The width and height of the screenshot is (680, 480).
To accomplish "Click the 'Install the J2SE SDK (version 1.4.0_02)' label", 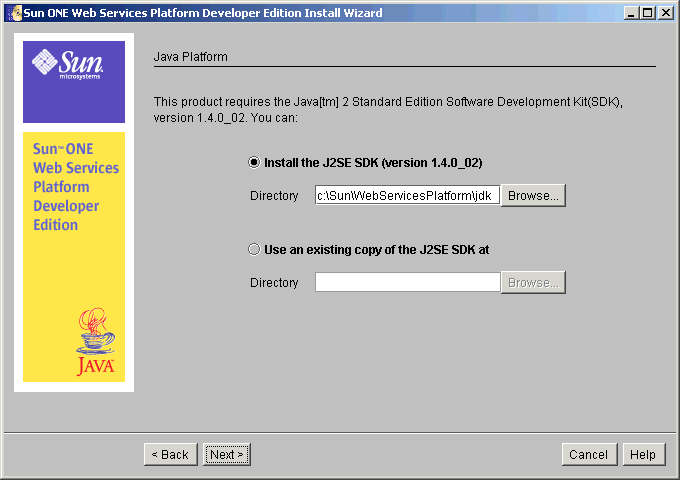I will [373, 163].
